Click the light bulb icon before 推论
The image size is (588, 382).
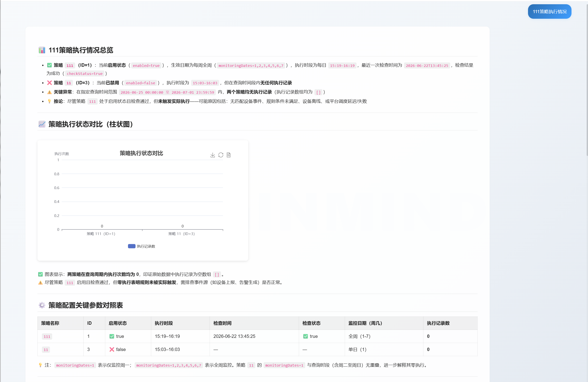tap(50, 101)
